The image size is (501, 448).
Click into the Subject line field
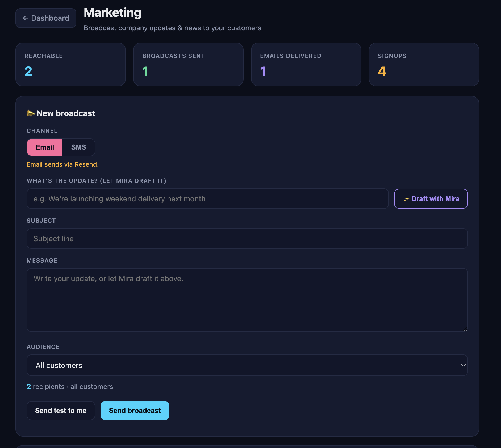point(247,239)
